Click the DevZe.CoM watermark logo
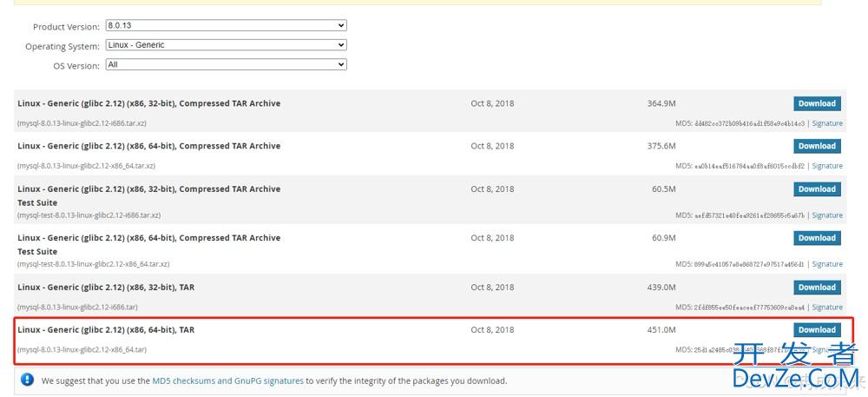Viewport: 868px width, 397px height. [x=794, y=367]
